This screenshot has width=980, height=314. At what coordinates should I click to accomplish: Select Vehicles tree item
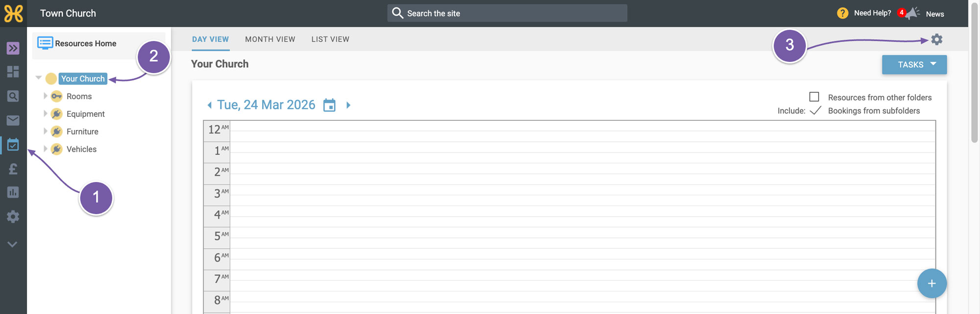coord(81,149)
